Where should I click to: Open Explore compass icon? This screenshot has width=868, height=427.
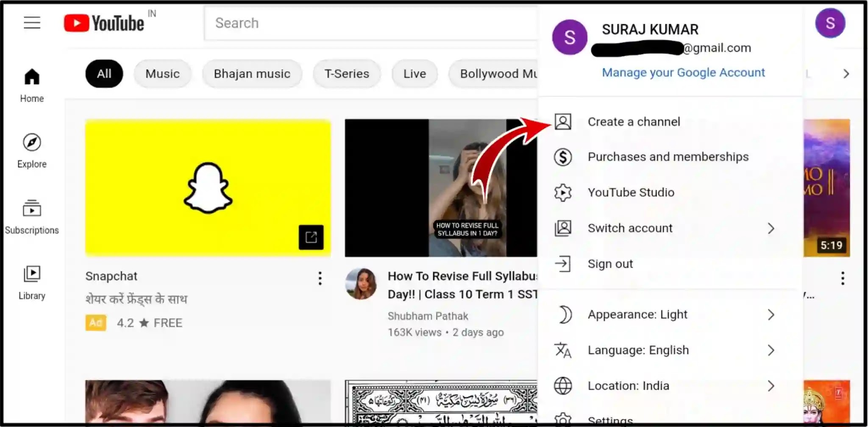click(32, 142)
